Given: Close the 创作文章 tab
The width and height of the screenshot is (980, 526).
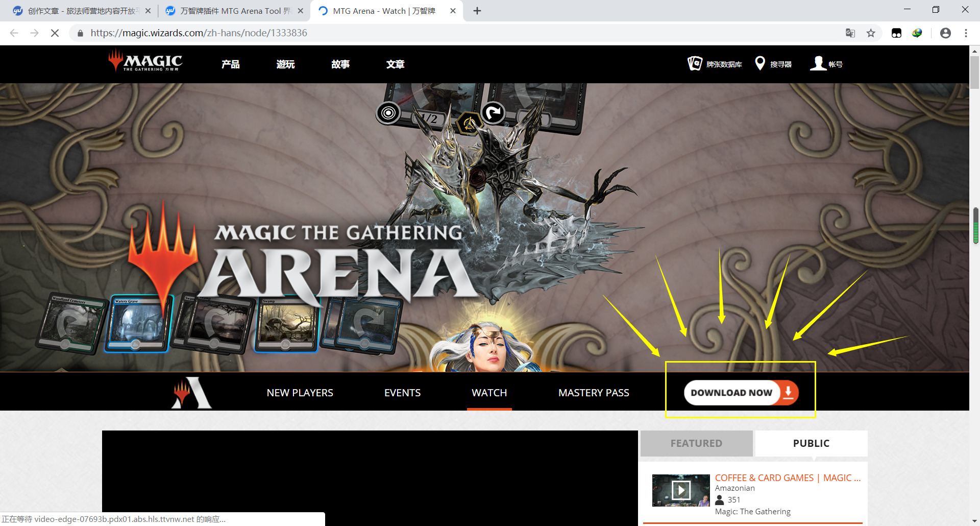Looking at the screenshot, I should pos(148,11).
